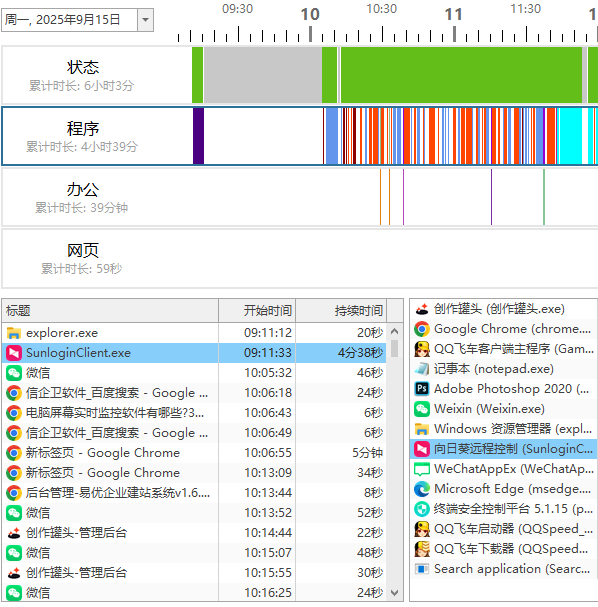598x607 pixels.
Task: Select the 网页 timeline row label
Action: pyautogui.click(x=83, y=250)
